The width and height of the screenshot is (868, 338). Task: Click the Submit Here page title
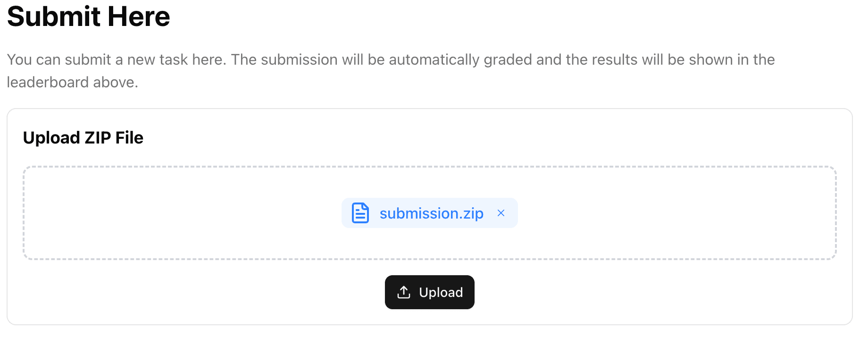[x=88, y=17]
